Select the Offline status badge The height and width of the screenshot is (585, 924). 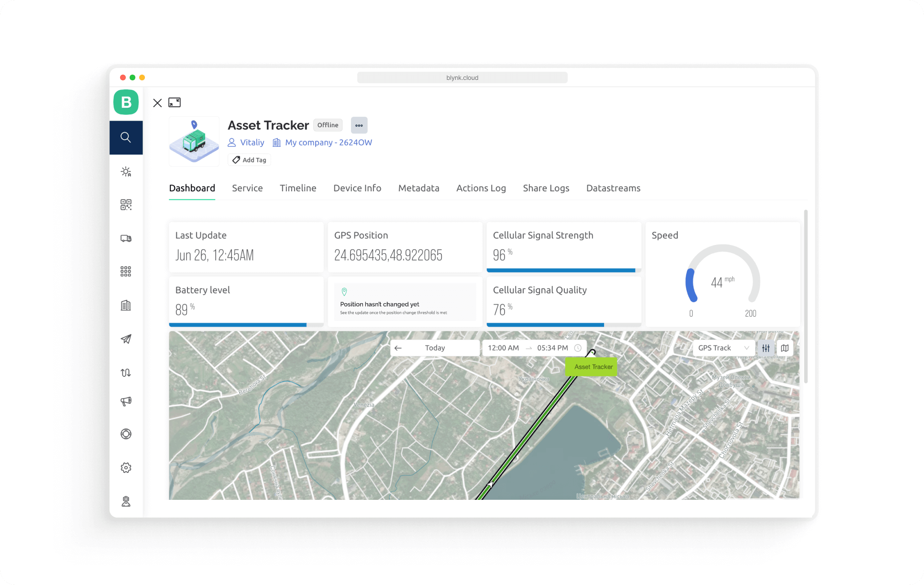coord(328,125)
